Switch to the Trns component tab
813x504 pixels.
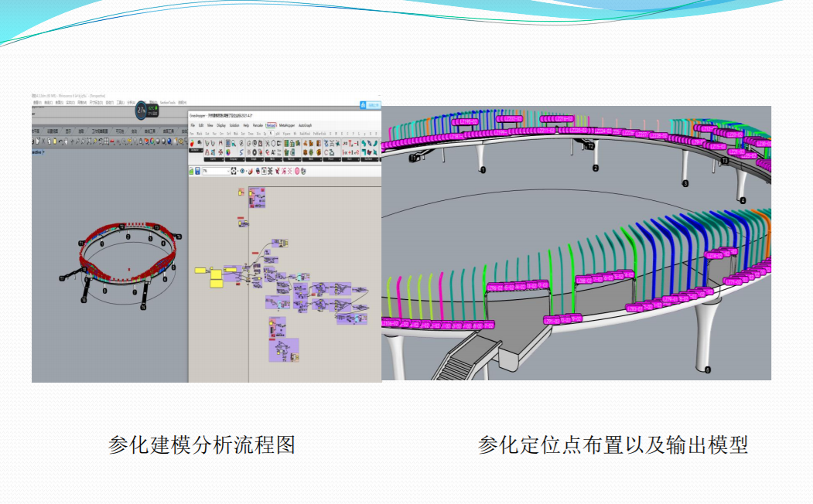251,134
